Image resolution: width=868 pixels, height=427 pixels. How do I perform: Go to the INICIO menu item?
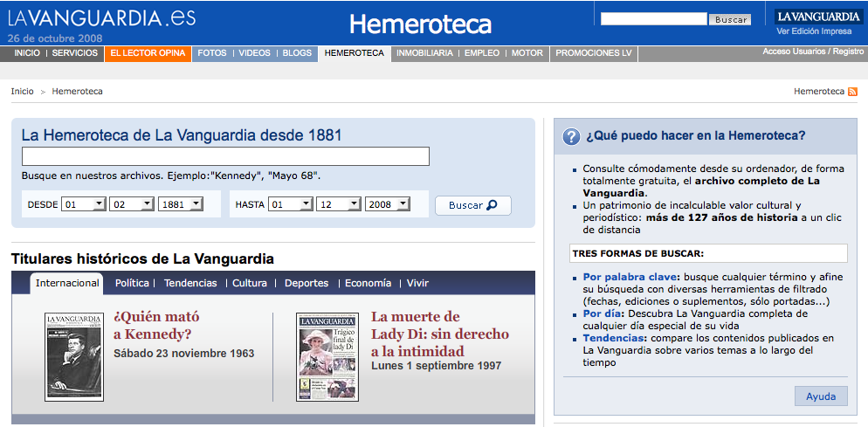click(27, 53)
